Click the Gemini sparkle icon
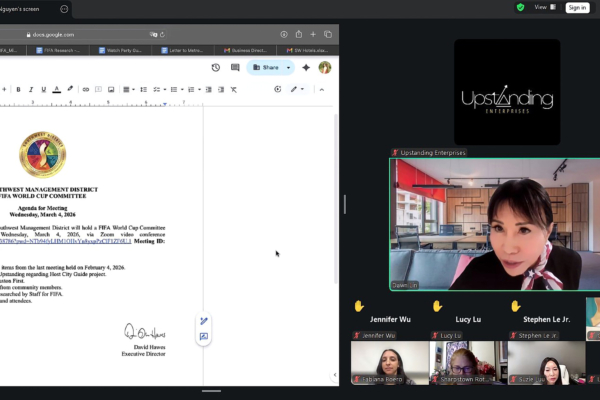This screenshot has width=600, height=400. [305, 68]
